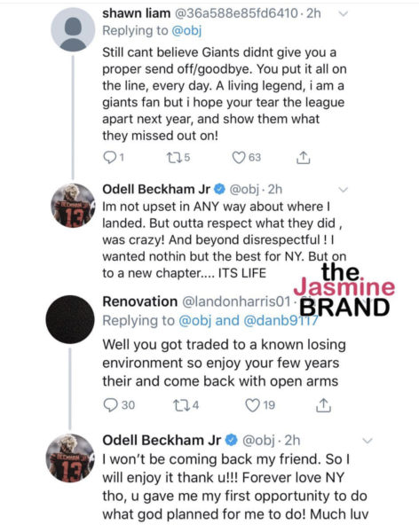Expand options chevron on shawn liam's tweet
Viewport: 419px width, 532px height.
tap(344, 13)
